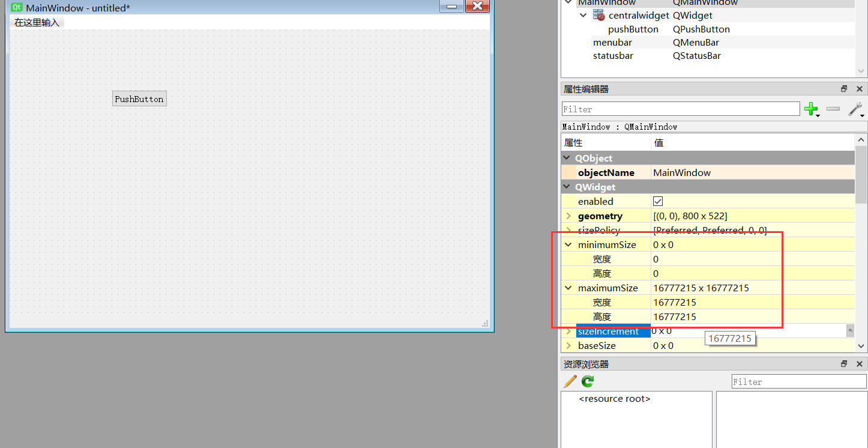Viewport: 868px width, 448px height.
Task: Click the 属性 column header
Action: (606, 143)
